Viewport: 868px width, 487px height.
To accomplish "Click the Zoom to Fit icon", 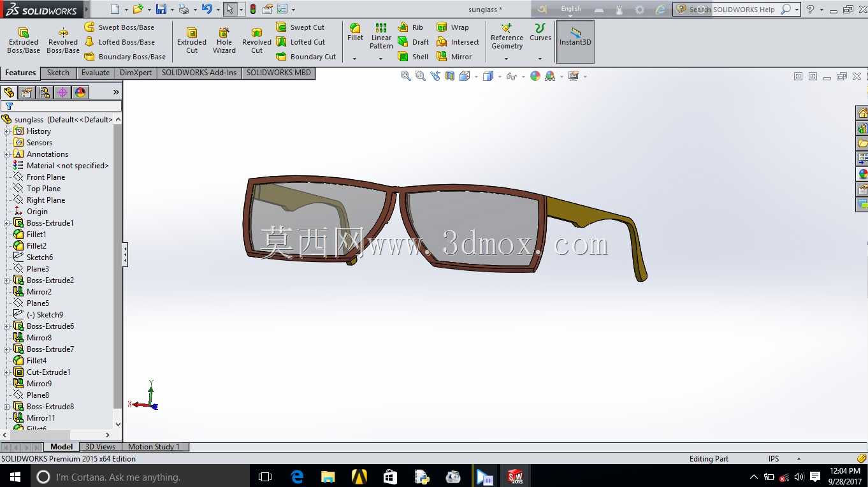I will click(x=405, y=76).
